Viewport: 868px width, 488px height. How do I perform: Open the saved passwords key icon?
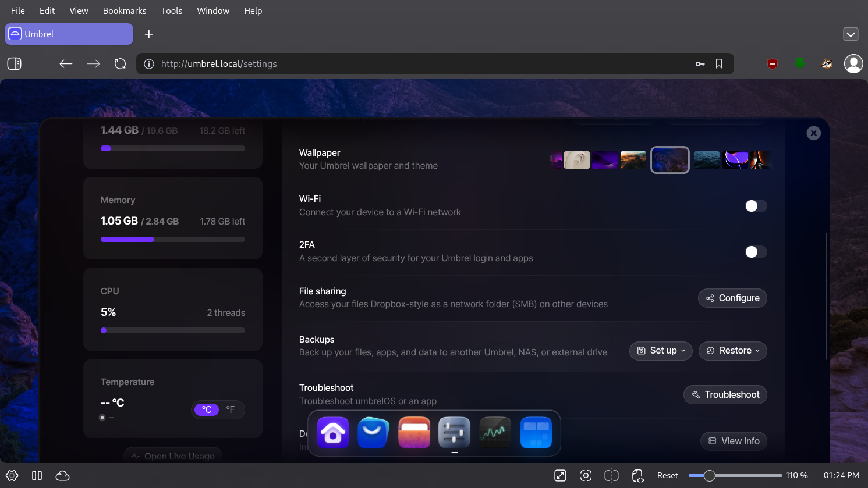[x=700, y=63]
